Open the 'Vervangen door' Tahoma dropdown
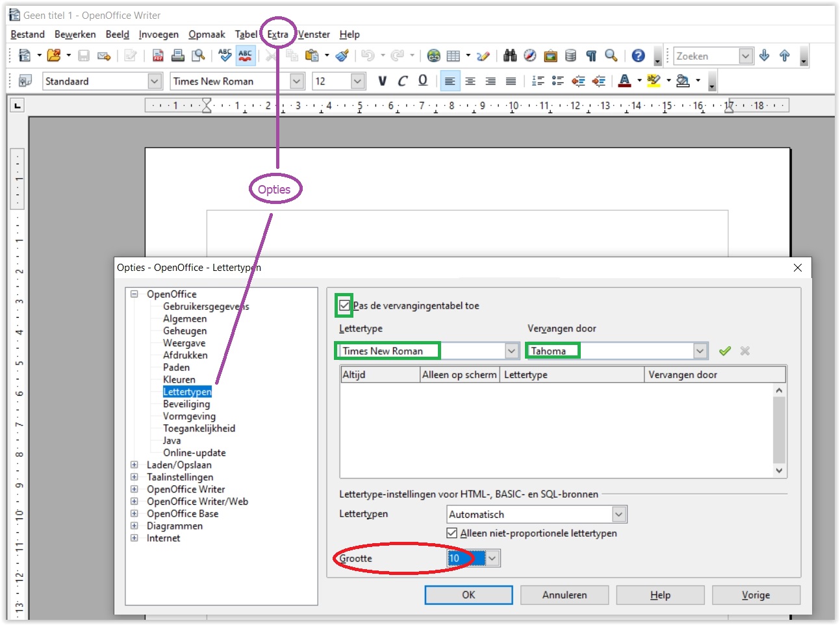 (x=700, y=351)
